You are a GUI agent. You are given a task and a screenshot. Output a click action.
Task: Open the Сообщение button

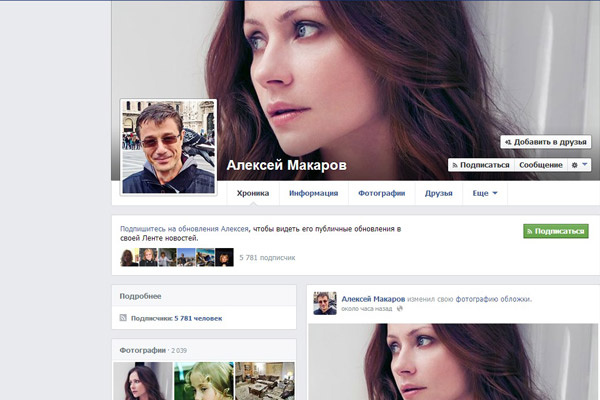tap(541, 165)
